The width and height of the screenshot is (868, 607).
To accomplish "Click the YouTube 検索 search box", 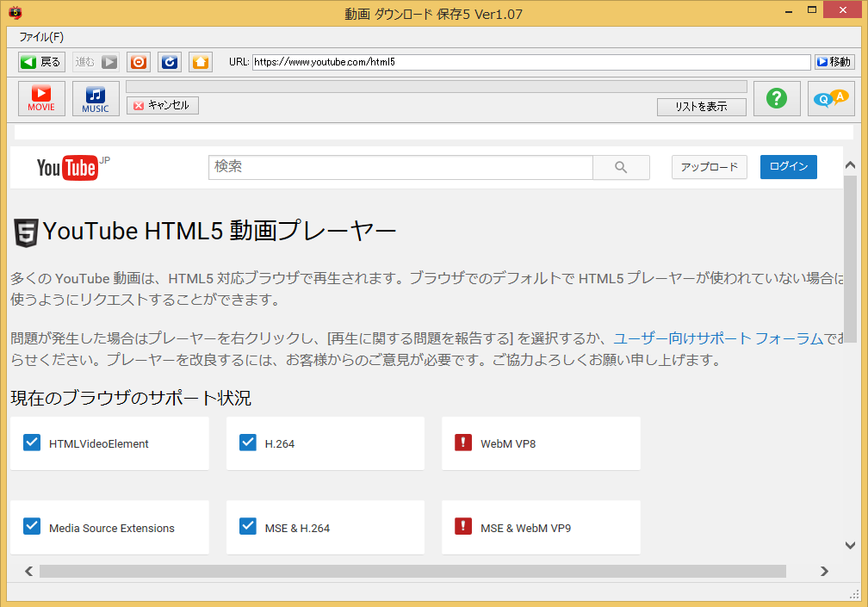I will pos(400,167).
